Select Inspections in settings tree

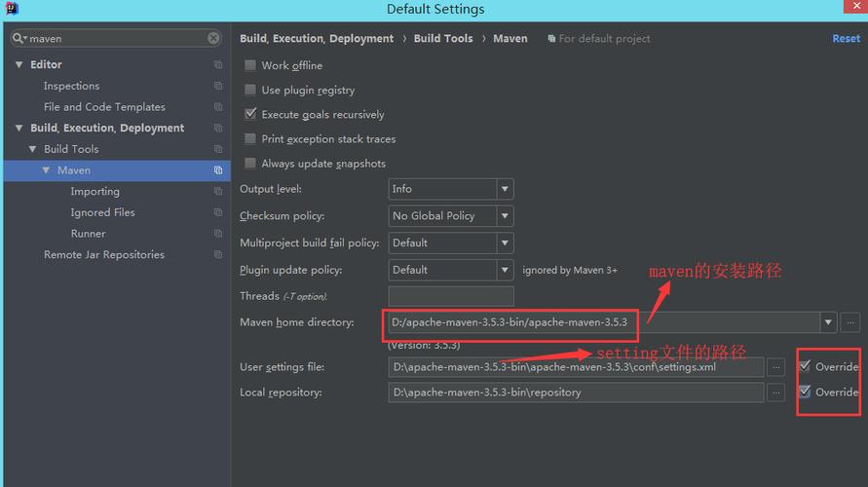[71, 86]
